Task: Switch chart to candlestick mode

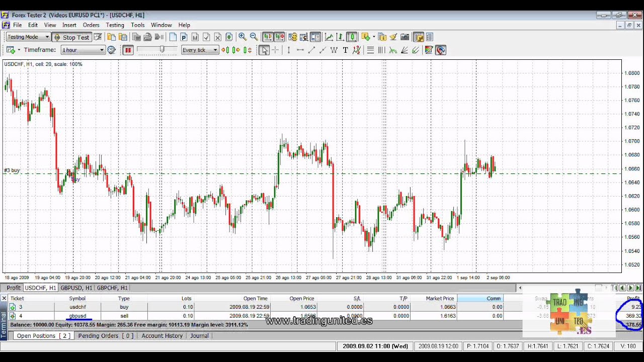Action: (352, 37)
